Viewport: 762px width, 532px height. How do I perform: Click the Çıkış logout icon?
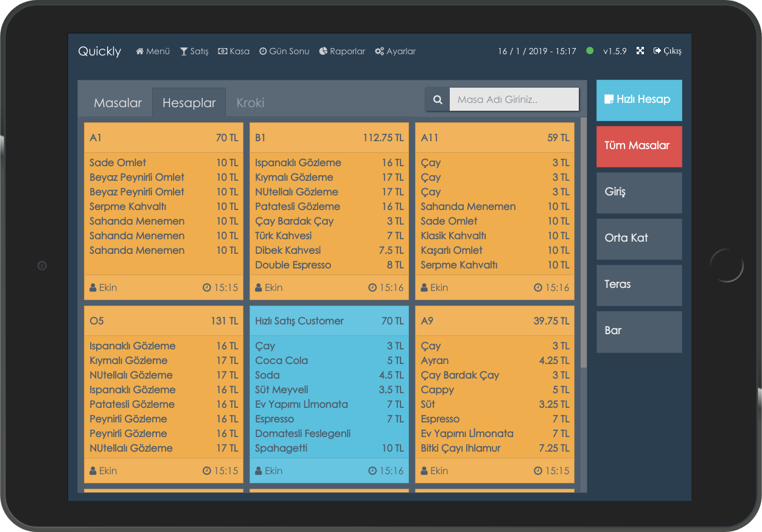(656, 51)
